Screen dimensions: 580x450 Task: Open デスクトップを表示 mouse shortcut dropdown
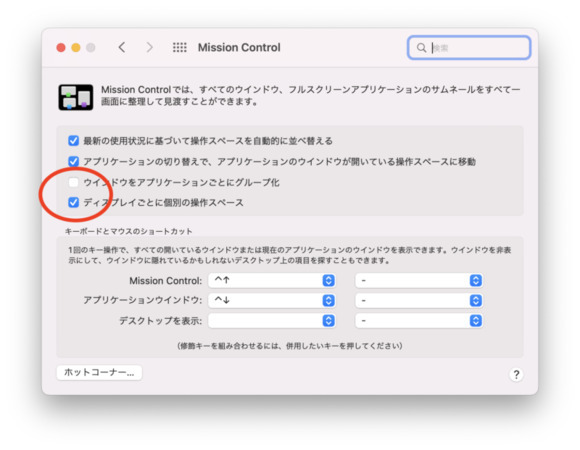[419, 321]
